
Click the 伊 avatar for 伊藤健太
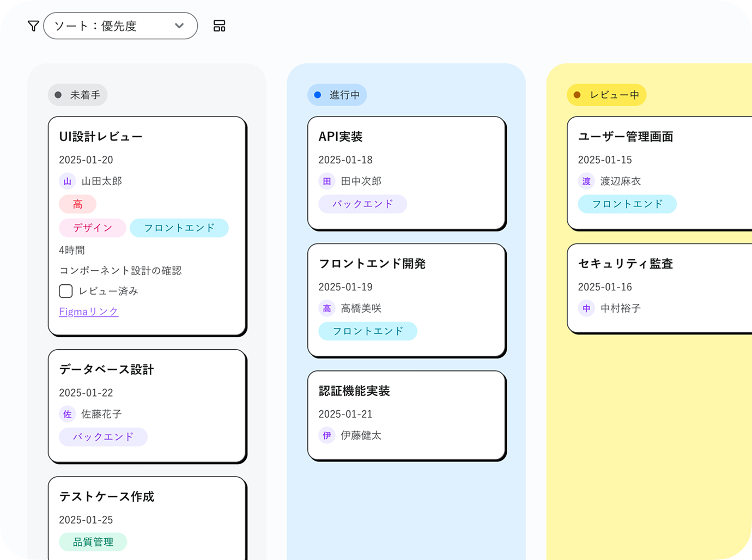326,435
